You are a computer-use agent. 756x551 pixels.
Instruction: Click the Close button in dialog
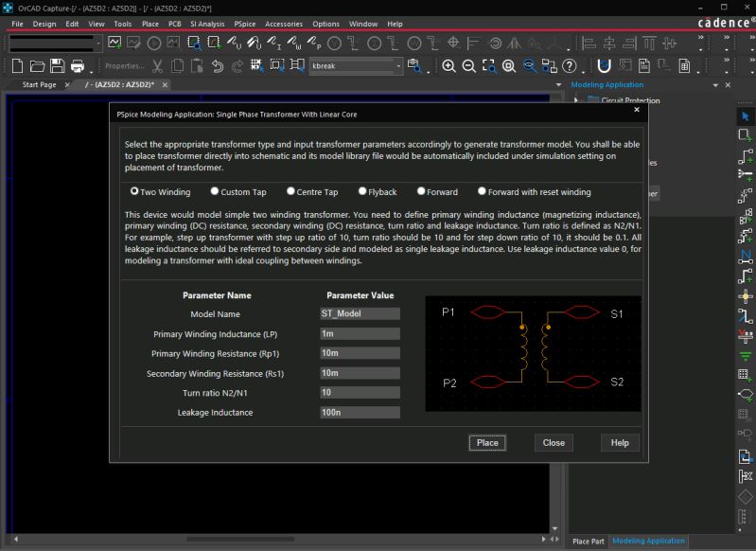(x=554, y=442)
